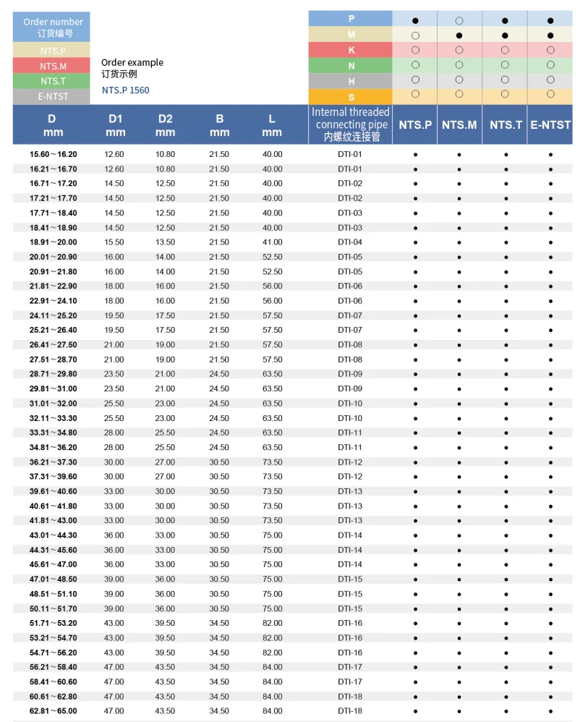
Task: Click the NTS.P availability dot in 15.60~16.20 row
Action: point(415,155)
